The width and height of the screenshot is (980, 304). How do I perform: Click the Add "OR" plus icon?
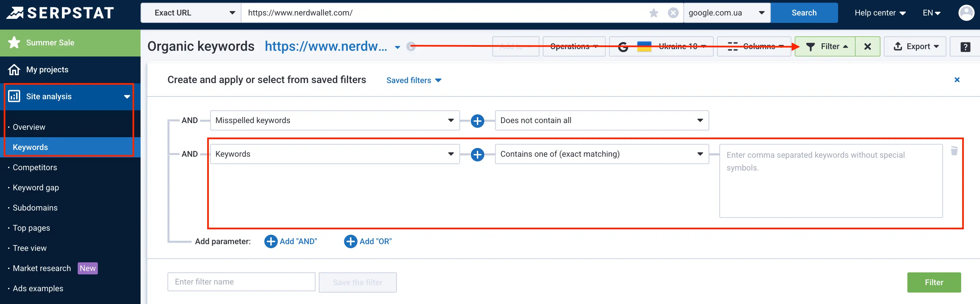point(350,241)
